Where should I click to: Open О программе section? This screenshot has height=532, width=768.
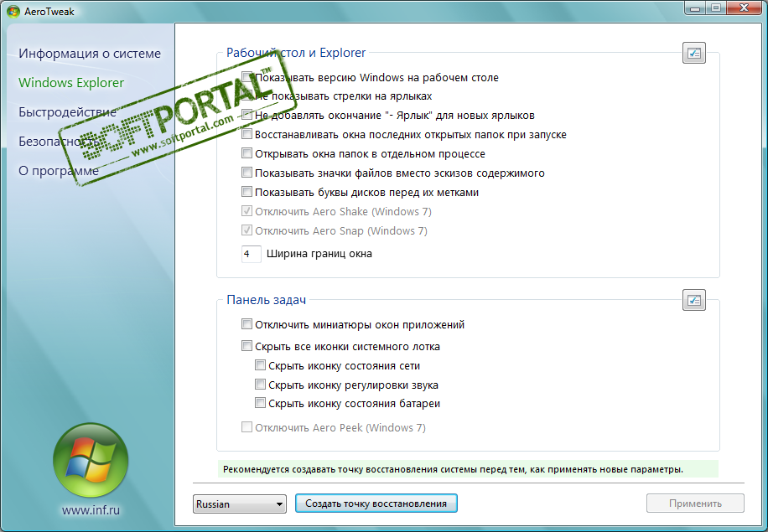point(59,171)
